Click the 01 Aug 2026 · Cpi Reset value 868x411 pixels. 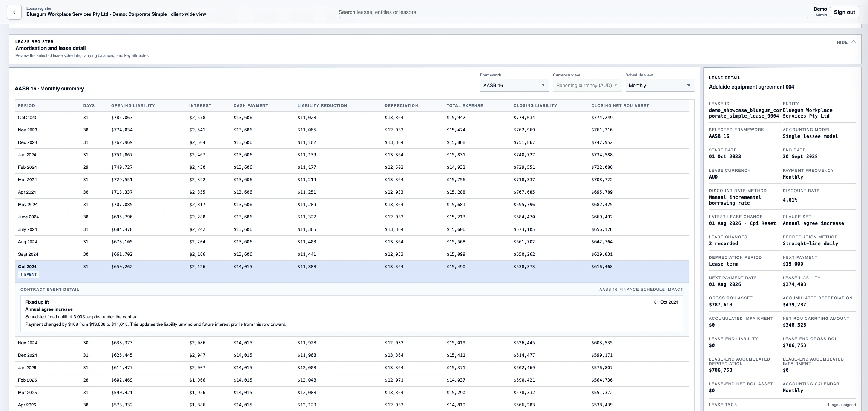pyautogui.click(x=742, y=223)
